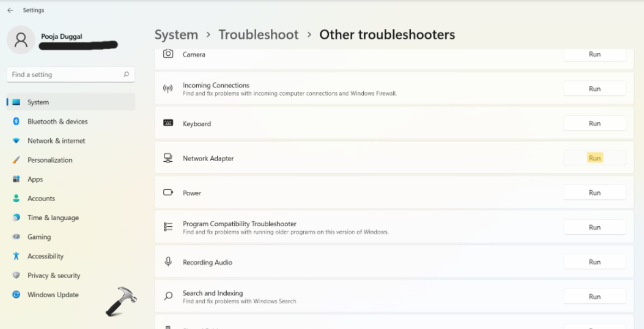Go back to System breadcrumb
This screenshot has width=644, height=329.
point(176,35)
